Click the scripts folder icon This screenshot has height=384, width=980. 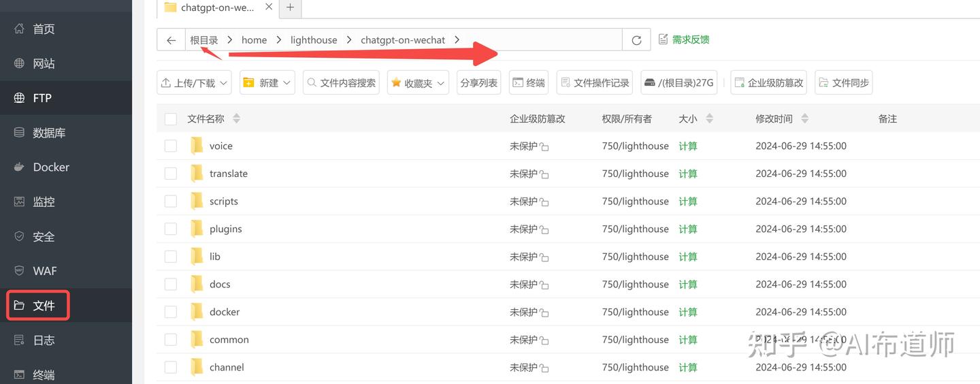tap(197, 201)
